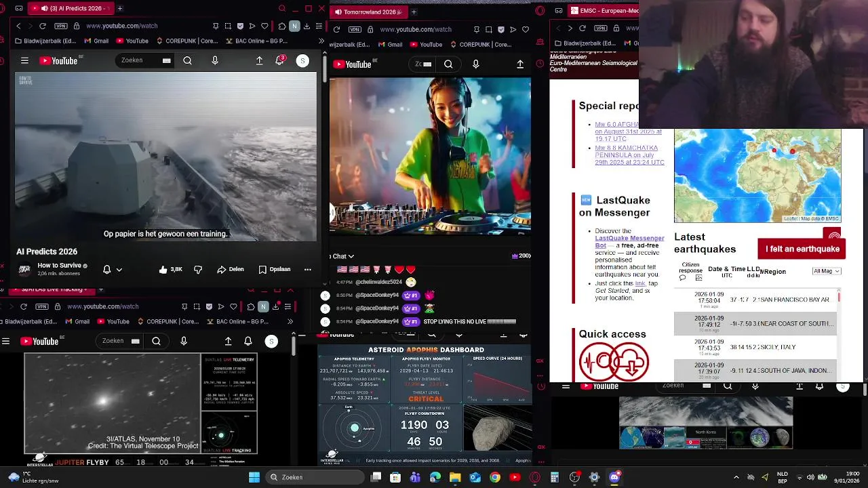Image resolution: width=868 pixels, height=488 pixels.
Task: Expand the bookmarks overflow chevron in 3I/ATLAS window
Action: tap(290, 321)
